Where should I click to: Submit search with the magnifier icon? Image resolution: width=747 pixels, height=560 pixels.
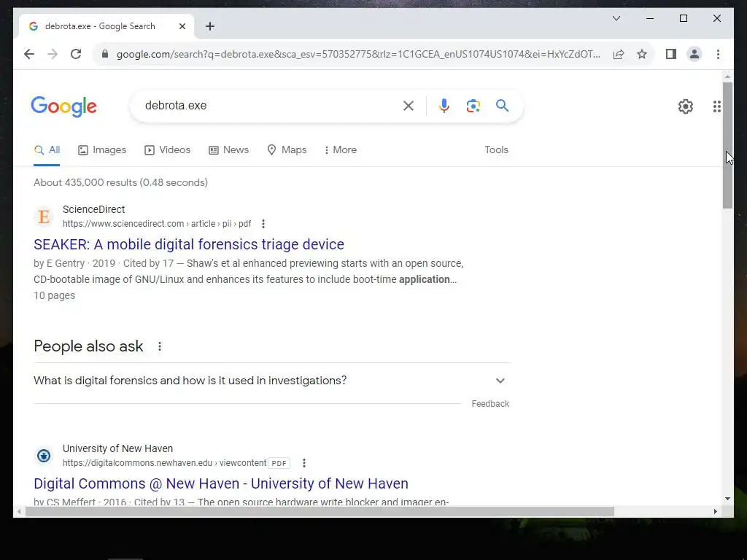502,106
